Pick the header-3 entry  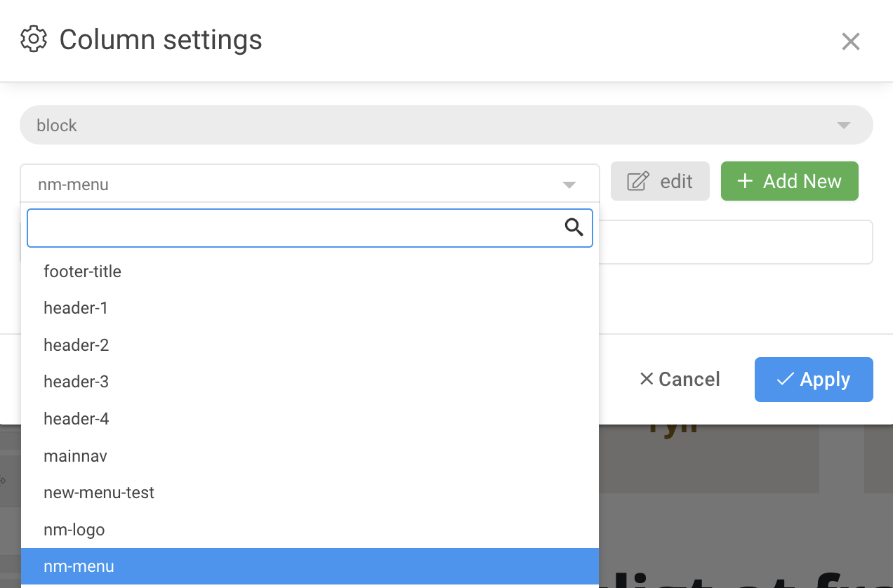click(76, 382)
